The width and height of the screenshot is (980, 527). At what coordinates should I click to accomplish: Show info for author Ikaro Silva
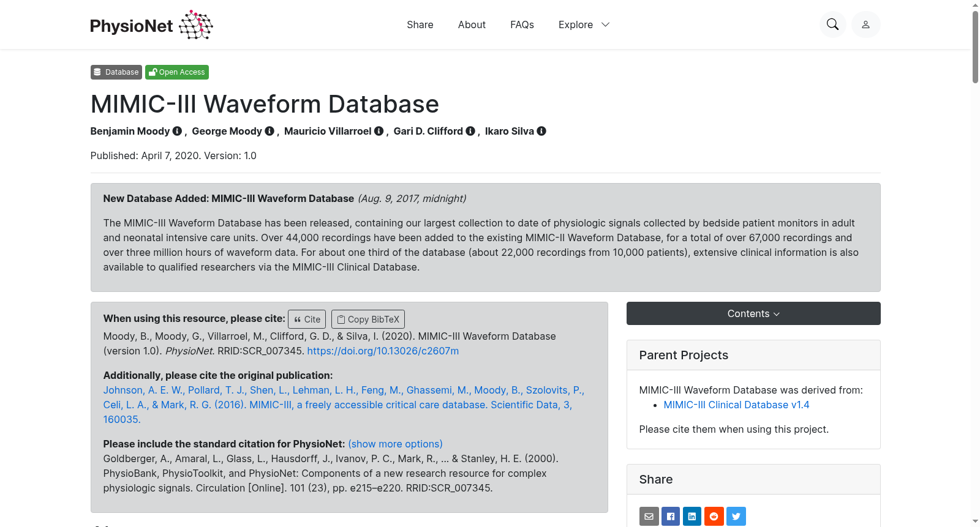[541, 131]
